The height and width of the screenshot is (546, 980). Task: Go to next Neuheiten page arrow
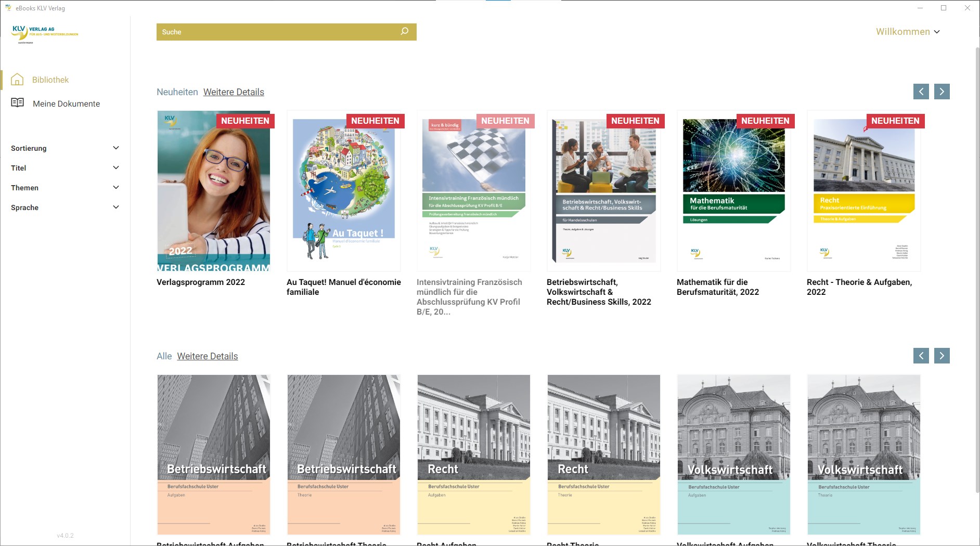point(942,92)
